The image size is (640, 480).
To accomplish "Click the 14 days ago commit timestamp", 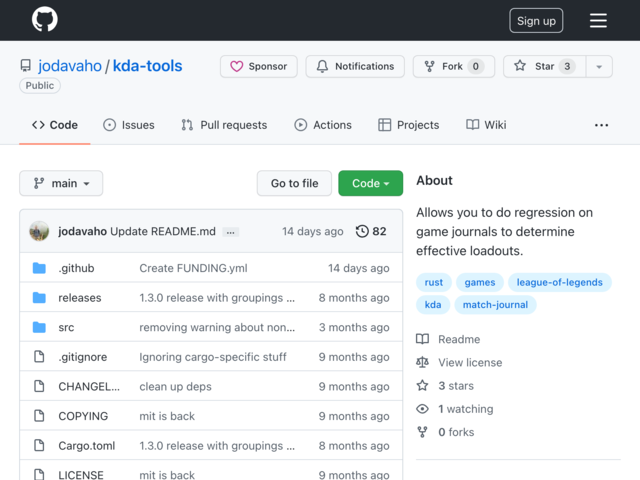I will [313, 231].
